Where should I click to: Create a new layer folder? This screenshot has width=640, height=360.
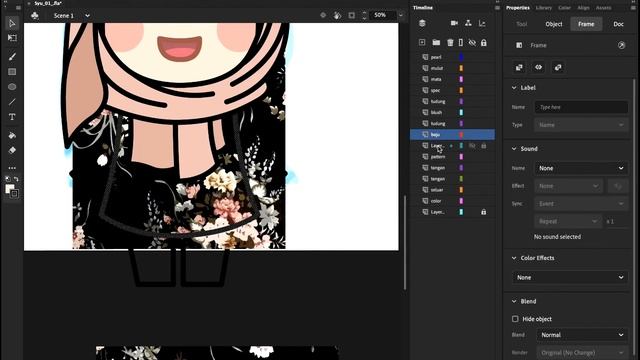click(x=436, y=42)
